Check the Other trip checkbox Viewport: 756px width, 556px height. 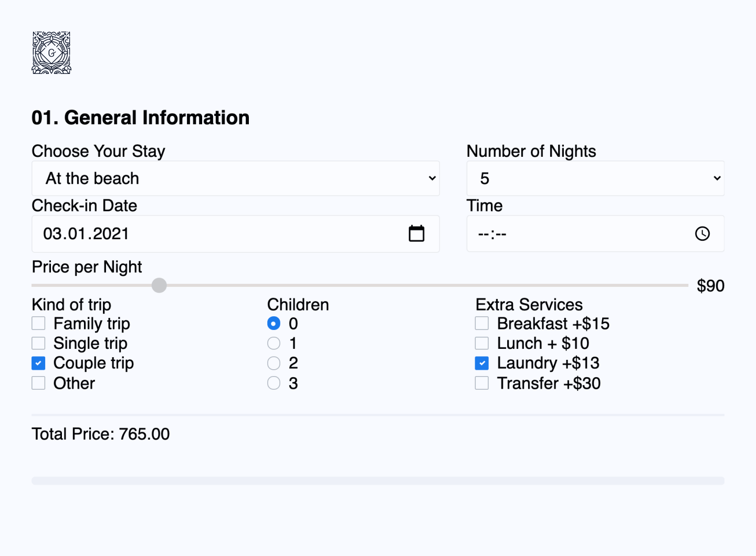pos(38,383)
